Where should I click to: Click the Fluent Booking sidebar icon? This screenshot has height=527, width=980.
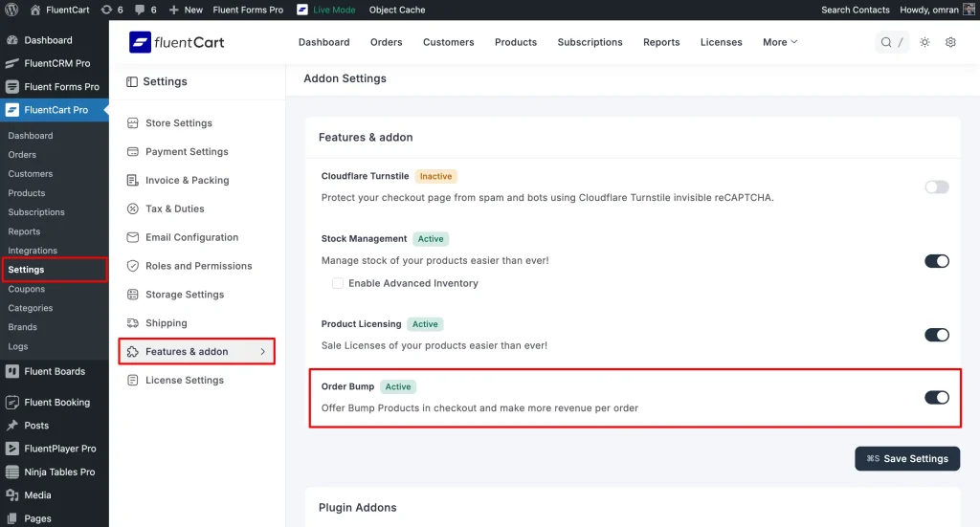coord(11,402)
